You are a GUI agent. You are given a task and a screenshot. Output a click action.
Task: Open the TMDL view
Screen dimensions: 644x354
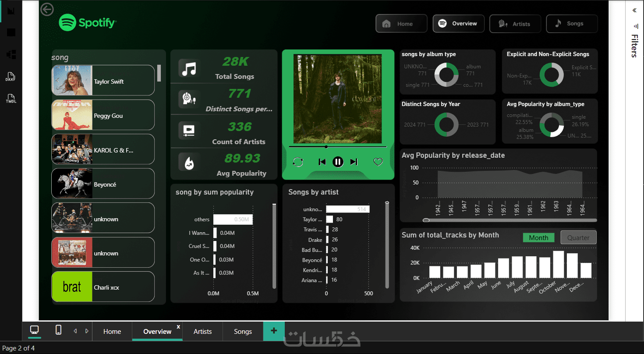tap(11, 98)
